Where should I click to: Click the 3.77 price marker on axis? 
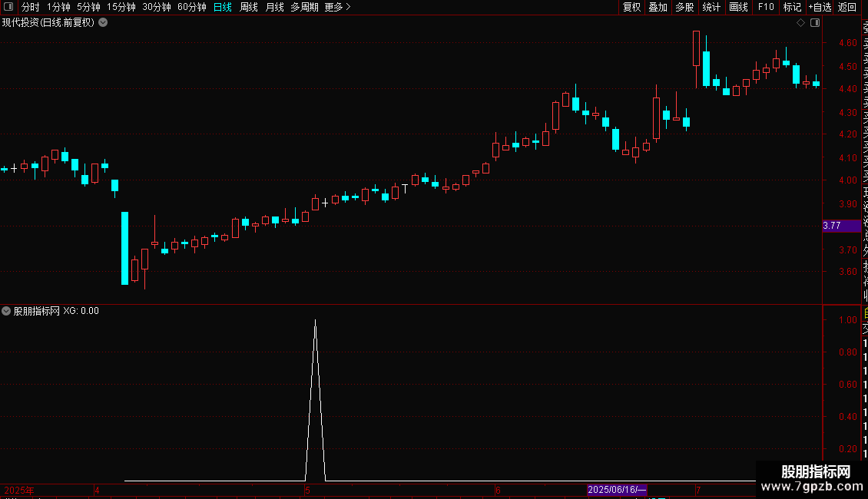842,226
